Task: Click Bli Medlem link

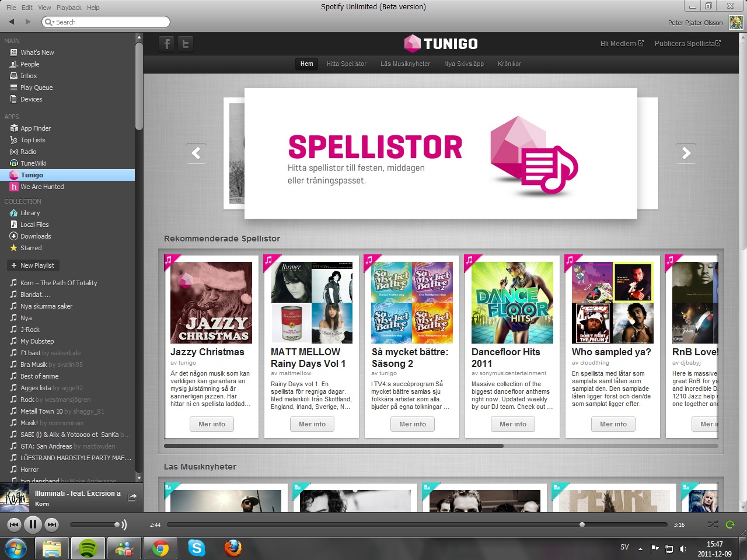Action: tap(622, 43)
